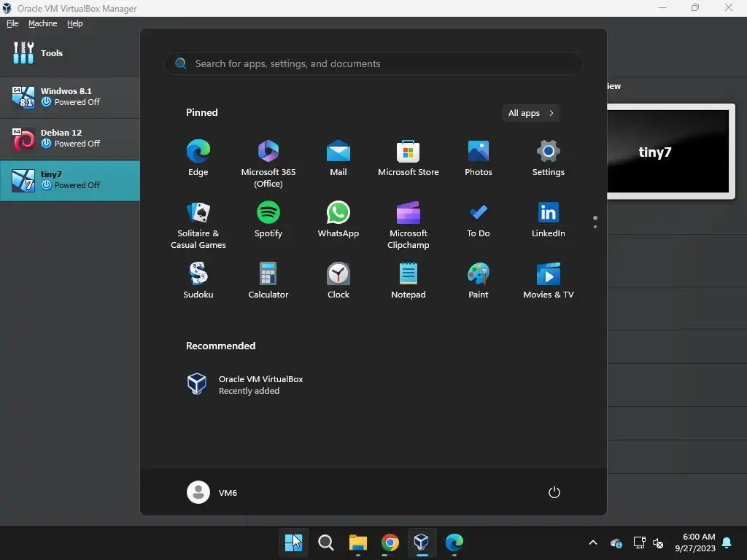Launch Spotify

point(268,219)
